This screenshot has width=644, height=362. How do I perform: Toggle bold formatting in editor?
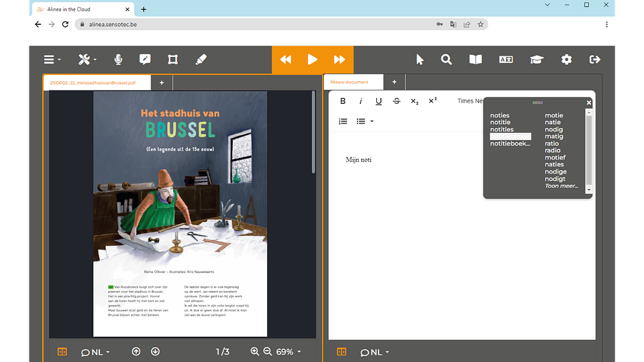(x=343, y=101)
